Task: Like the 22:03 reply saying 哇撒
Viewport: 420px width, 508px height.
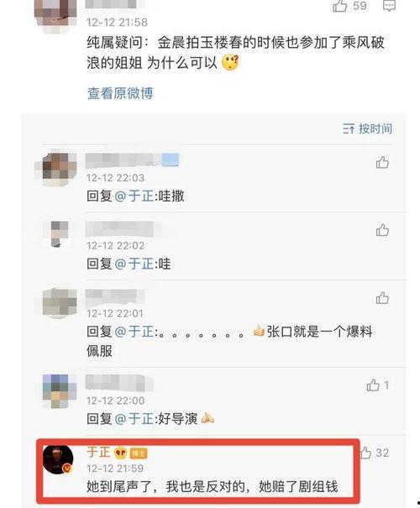Action: tap(382, 162)
